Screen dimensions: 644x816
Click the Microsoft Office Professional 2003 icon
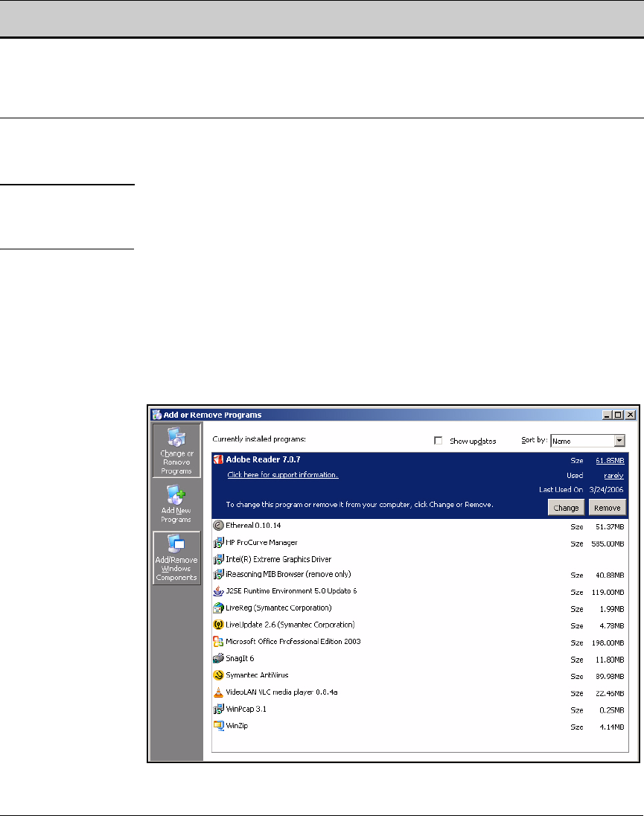pyautogui.click(x=218, y=642)
